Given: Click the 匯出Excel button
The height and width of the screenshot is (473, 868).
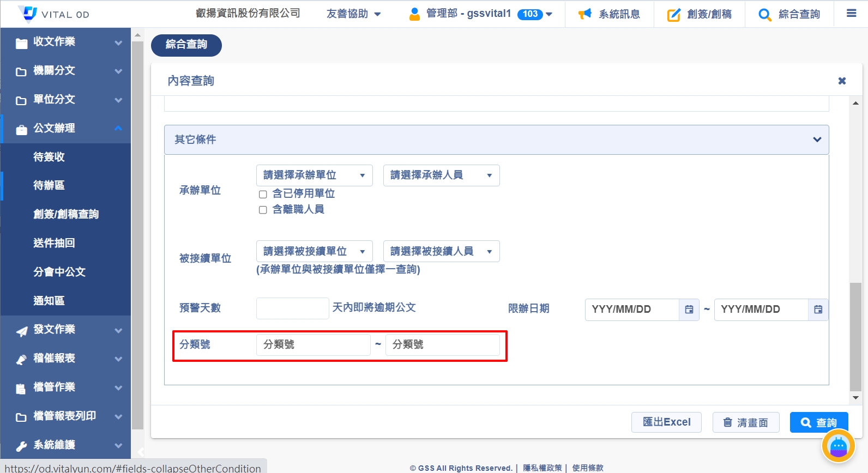Looking at the screenshot, I should coord(666,422).
